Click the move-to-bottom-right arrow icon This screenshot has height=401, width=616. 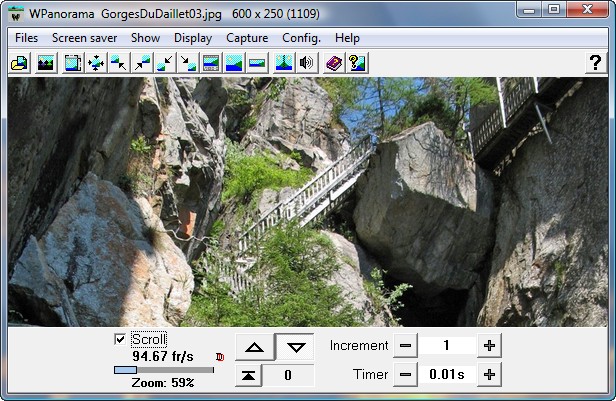[x=188, y=63]
